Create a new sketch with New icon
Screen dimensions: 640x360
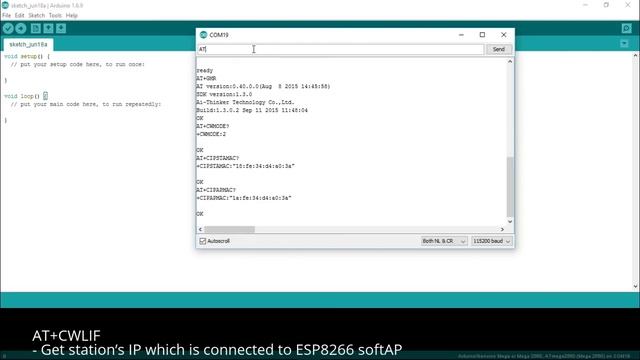(36, 28)
